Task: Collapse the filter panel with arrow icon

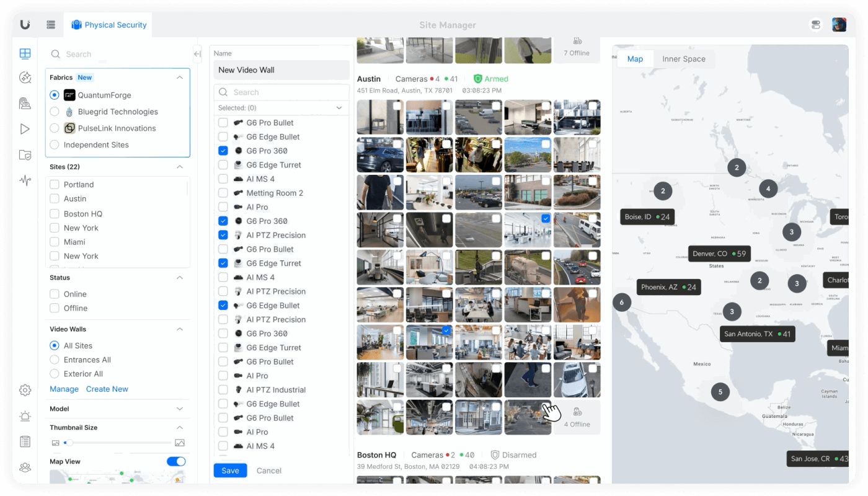Action: (x=197, y=54)
